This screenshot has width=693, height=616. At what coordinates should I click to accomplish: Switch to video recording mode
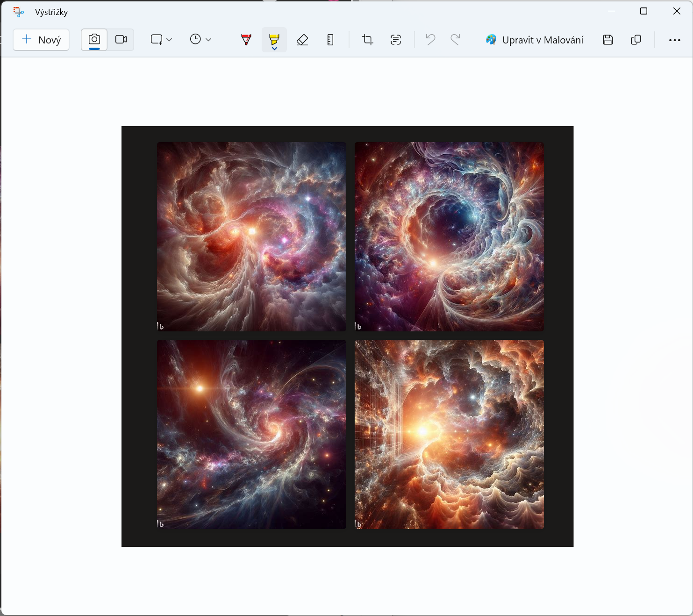pos(121,40)
